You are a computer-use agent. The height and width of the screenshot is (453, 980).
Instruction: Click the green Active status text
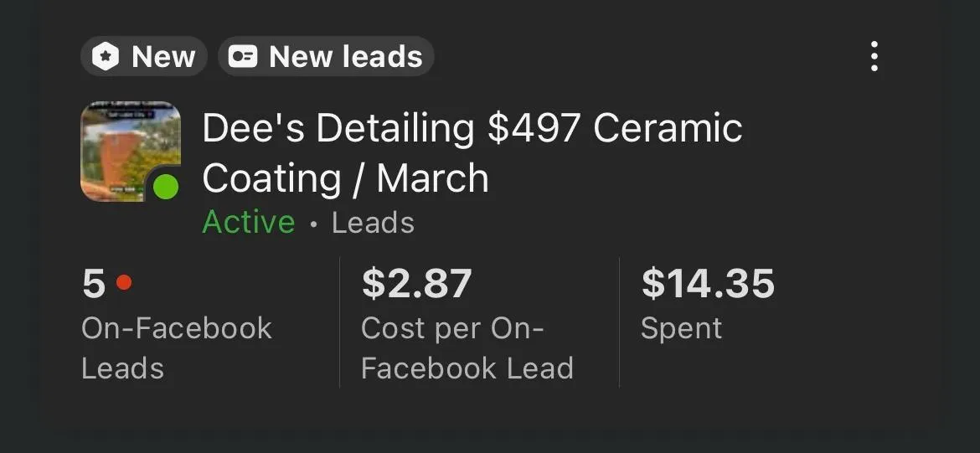(x=249, y=223)
